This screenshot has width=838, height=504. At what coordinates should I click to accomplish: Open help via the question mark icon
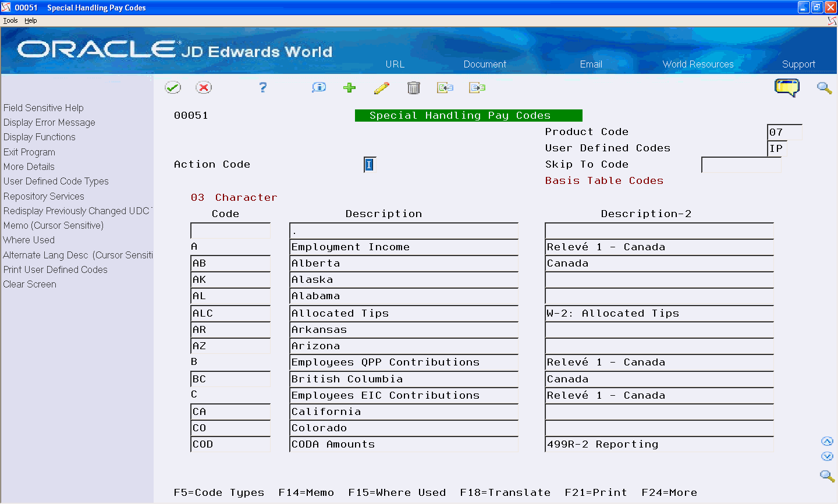pyautogui.click(x=262, y=87)
